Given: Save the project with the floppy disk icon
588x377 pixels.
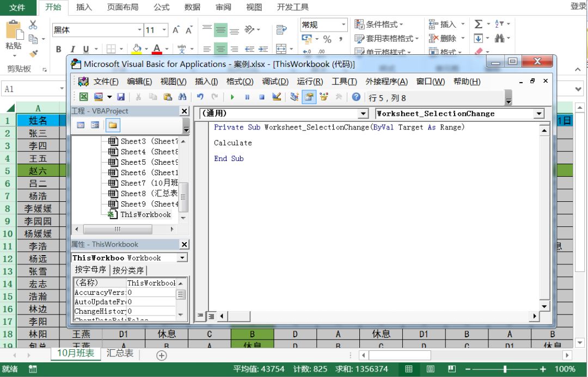Looking at the screenshot, I should [121, 97].
